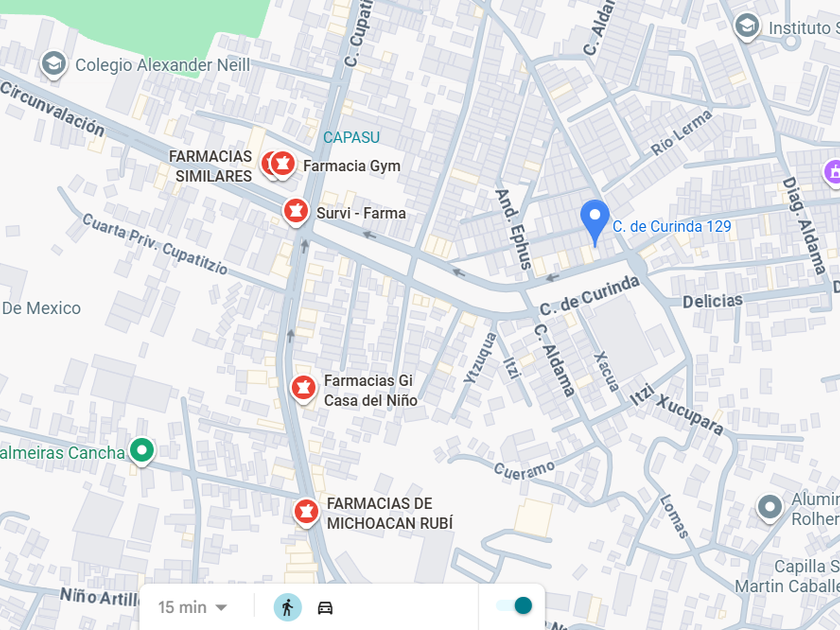Open the Colegio Alexander Neill school marker
840x630 pixels.
click(54, 65)
